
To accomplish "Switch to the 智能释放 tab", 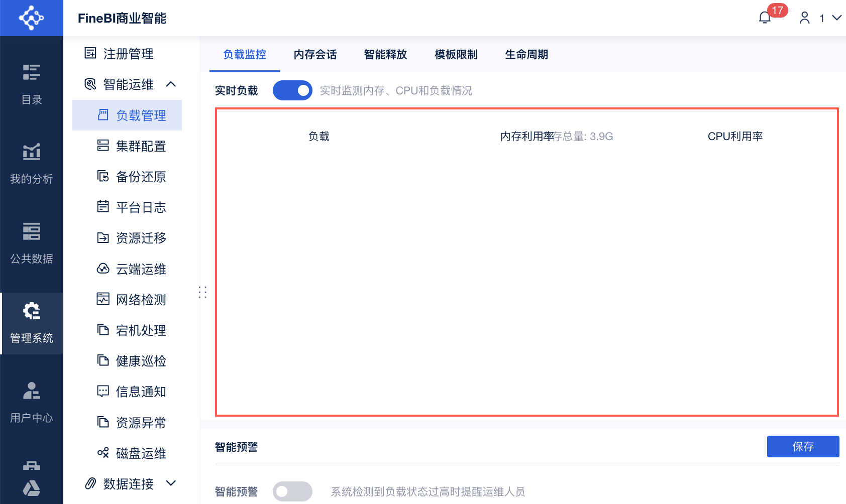I will tap(385, 54).
